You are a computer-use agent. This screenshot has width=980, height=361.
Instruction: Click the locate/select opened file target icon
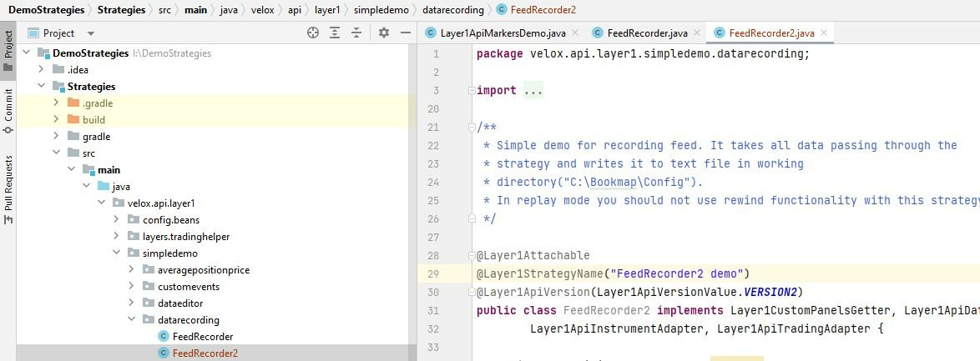[313, 33]
